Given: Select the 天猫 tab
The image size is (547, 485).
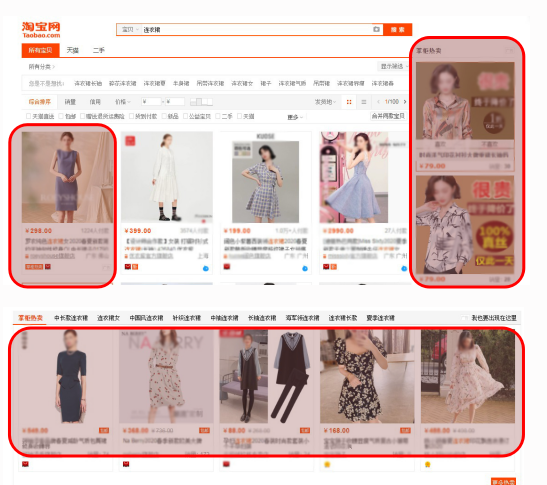Looking at the screenshot, I should coord(73,50).
